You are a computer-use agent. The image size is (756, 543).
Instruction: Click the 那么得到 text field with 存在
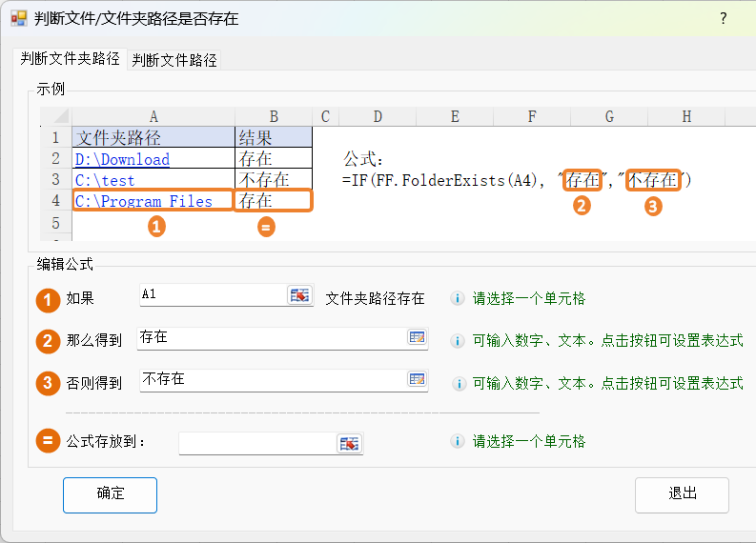(271, 337)
